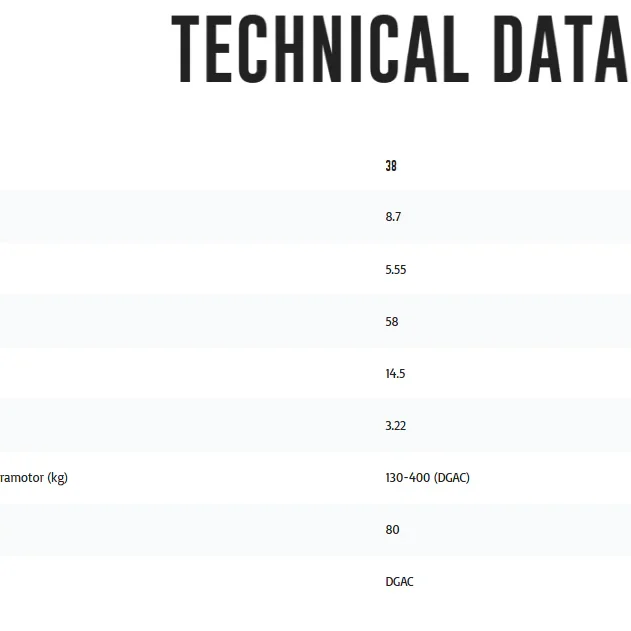Click the blank row area left of 5.55
This screenshot has width=631, height=631.
(x=189, y=269)
